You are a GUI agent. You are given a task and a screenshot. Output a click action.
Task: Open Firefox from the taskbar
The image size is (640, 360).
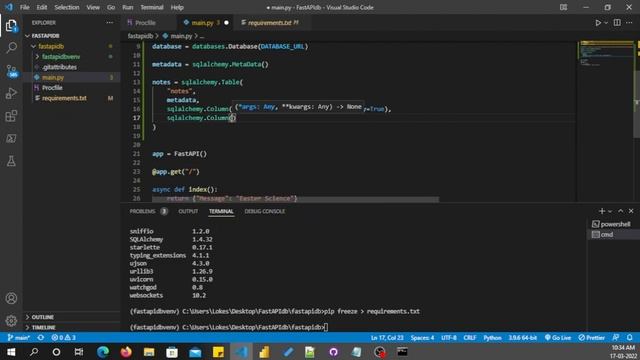(x=126, y=352)
